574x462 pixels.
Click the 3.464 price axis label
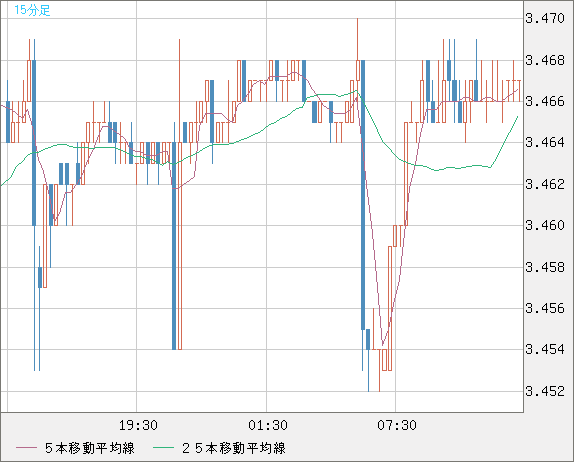coord(545,142)
